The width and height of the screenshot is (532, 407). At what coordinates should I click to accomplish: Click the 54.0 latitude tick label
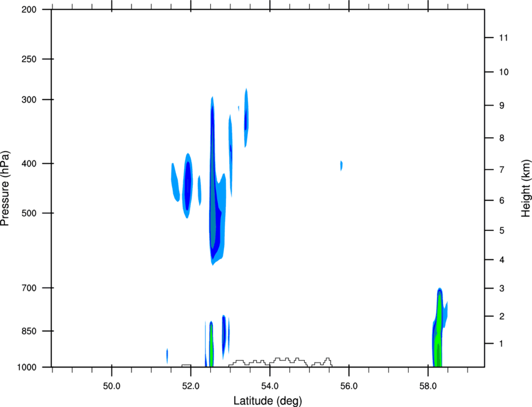click(x=270, y=386)
